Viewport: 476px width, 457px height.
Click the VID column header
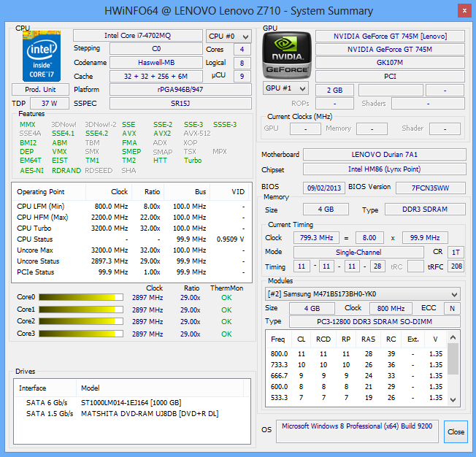tap(229, 191)
